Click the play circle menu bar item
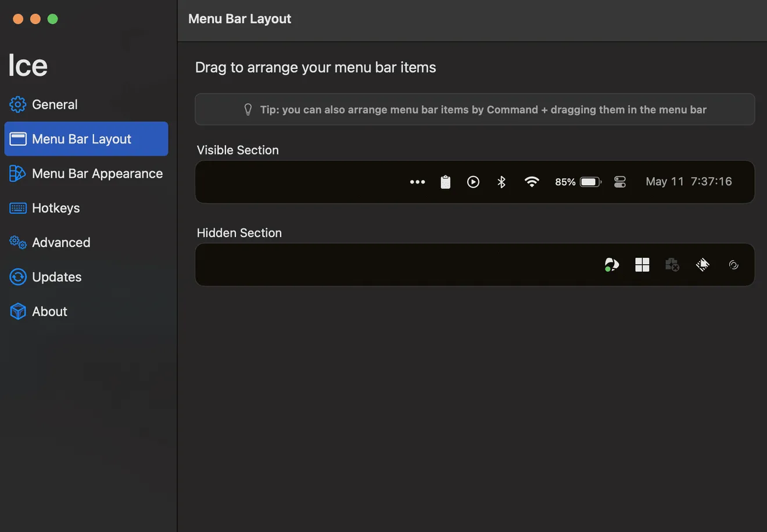Screen dimensions: 767x532 coord(474,182)
